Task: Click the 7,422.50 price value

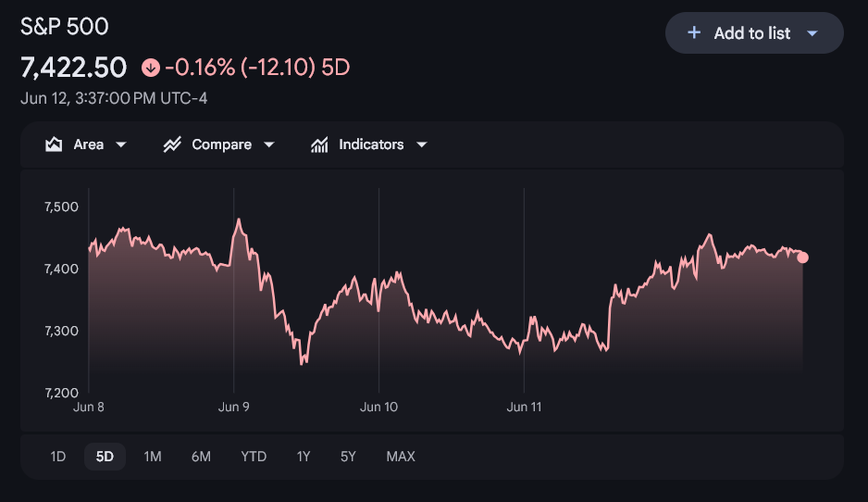Action: point(74,68)
